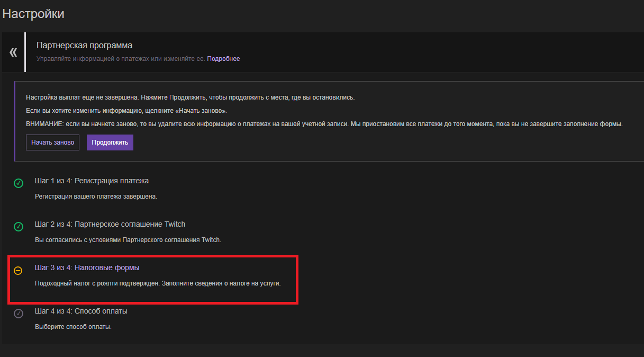Click the "Управляйте информацией о платежах" subtitle
The height and width of the screenshot is (357, 644).
pyautogui.click(x=120, y=59)
